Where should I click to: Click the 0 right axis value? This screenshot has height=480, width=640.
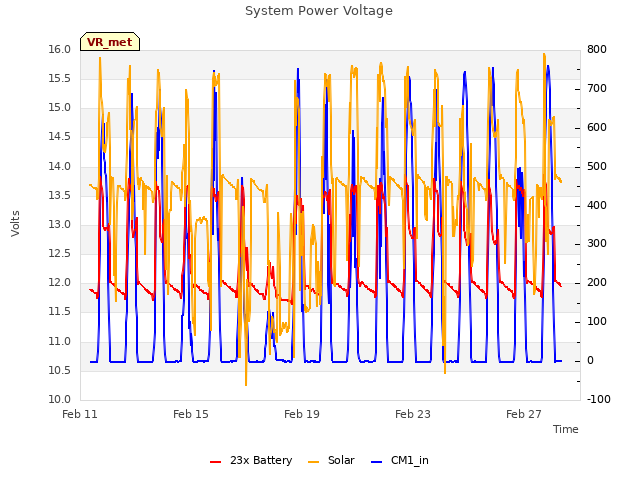pos(590,361)
